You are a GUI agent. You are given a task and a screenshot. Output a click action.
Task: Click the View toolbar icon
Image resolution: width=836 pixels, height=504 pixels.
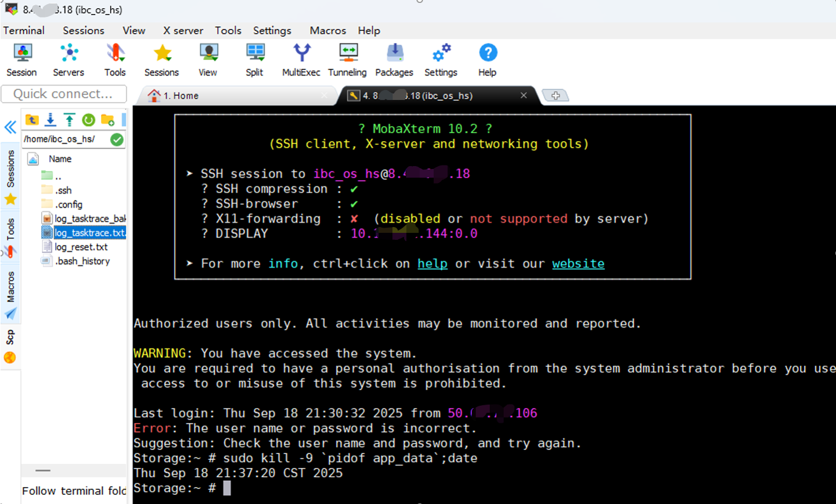click(x=208, y=60)
